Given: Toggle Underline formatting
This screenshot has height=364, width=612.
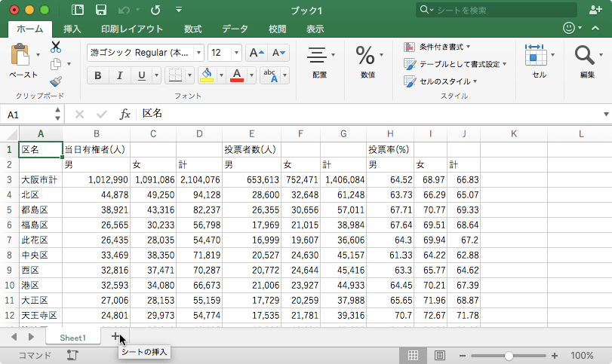Looking at the screenshot, I should [142, 75].
